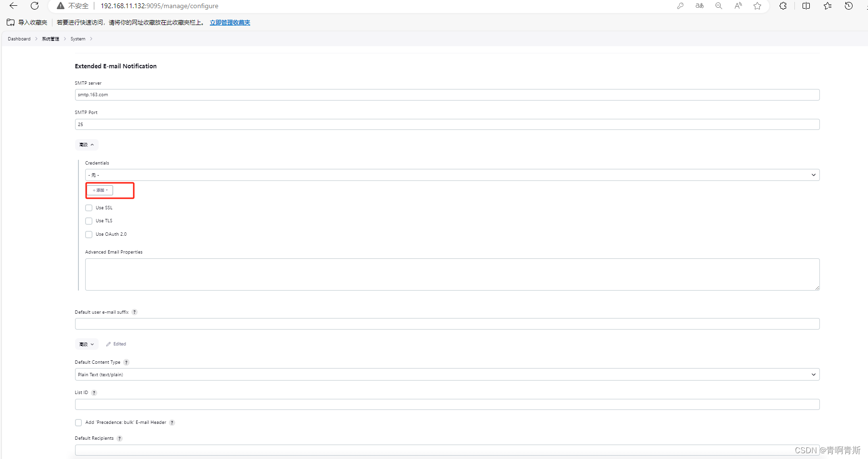Image resolution: width=868 pixels, height=459 pixels.
Task: Focus the Default Recipients field
Action: tap(447, 450)
